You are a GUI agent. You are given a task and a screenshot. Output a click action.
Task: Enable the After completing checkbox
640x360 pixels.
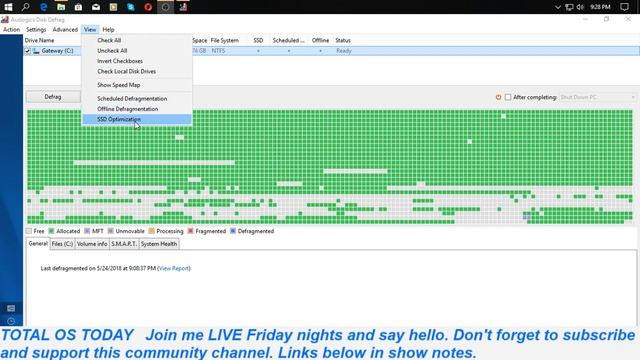click(x=508, y=97)
